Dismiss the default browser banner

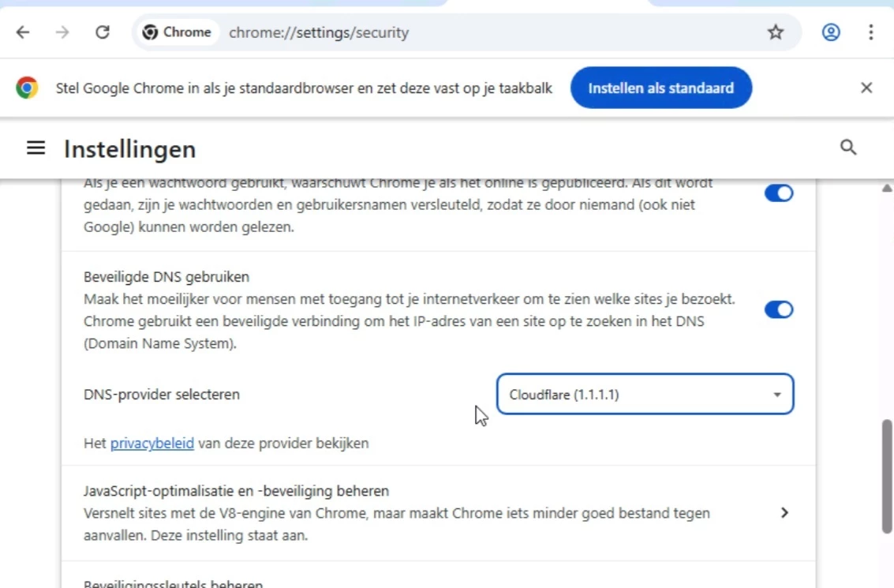(866, 88)
